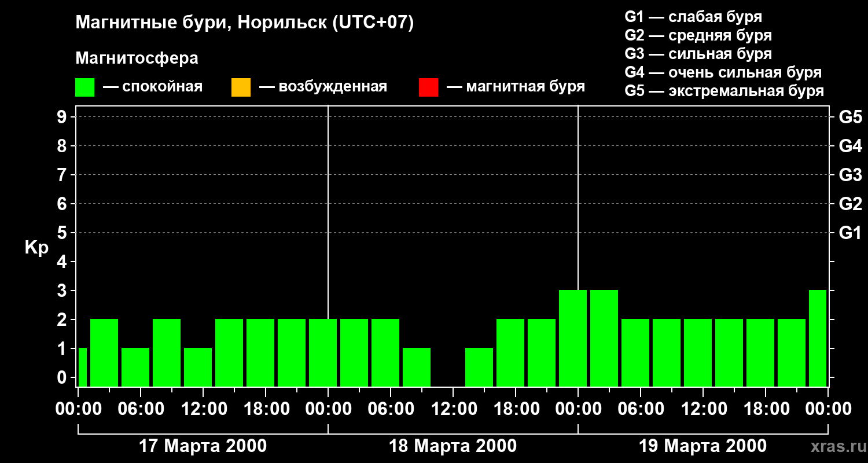Click the '19 Марта 2000' date label
Screen dimensions: 868x463
pyautogui.click(x=703, y=446)
